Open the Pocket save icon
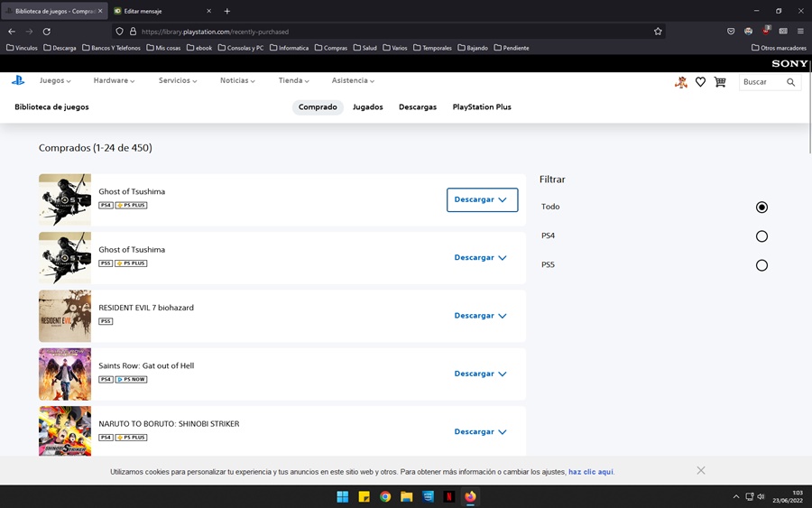The width and height of the screenshot is (812, 508). point(731,32)
